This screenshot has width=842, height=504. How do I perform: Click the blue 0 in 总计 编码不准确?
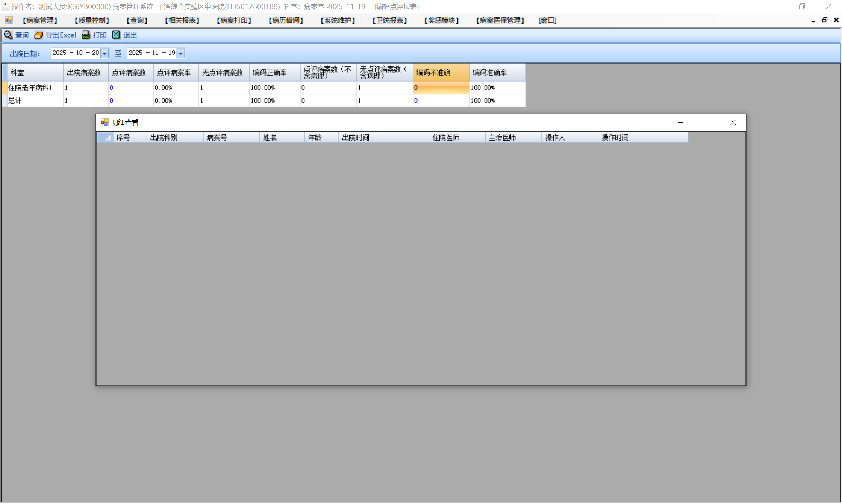tap(416, 101)
